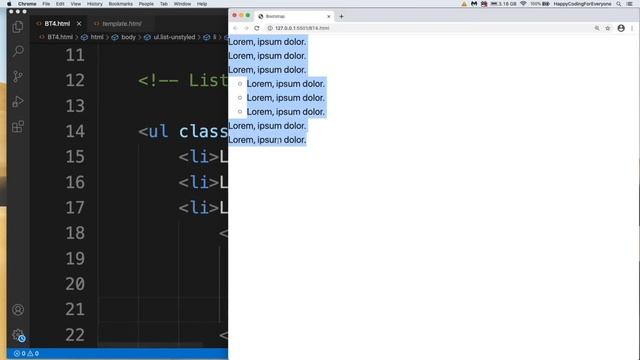Click the last Lorem ipsum dolor line
This screenshot has width=640, height=360.
267,140
